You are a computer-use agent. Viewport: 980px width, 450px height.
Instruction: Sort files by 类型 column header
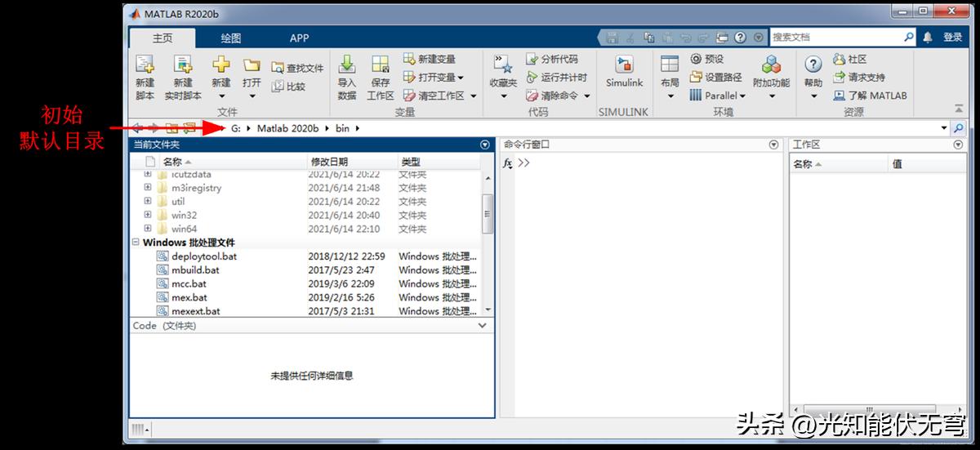point(439,162)
